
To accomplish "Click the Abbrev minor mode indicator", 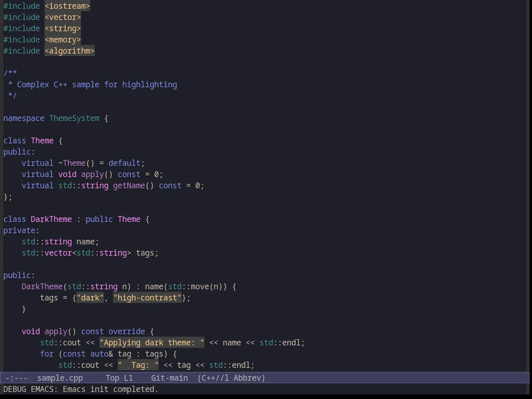I will coord(249,378).
